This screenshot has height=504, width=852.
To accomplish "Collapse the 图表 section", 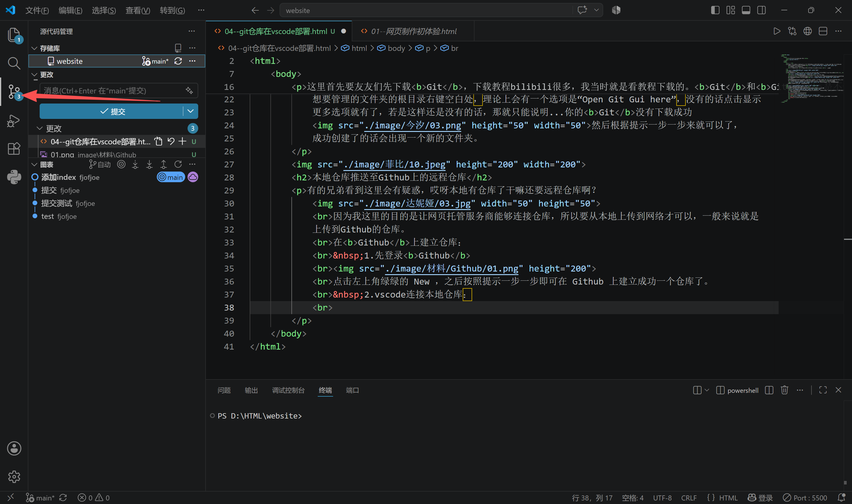I will point(34,164).
